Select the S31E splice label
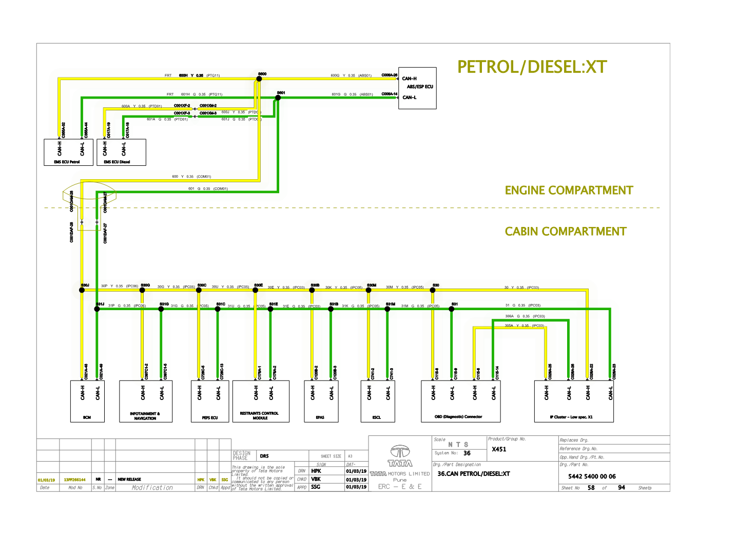Screen dimensions: 756x534 tap(274, 304)
